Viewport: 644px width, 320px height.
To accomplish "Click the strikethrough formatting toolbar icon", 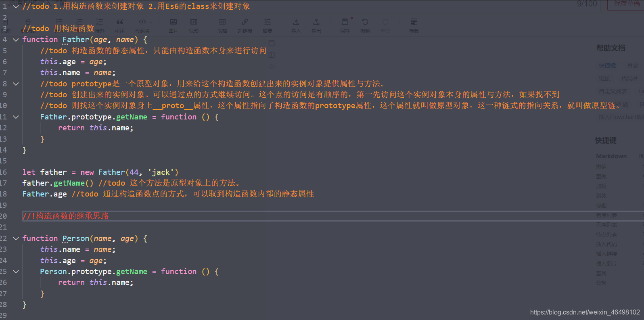I will [28, 22].
